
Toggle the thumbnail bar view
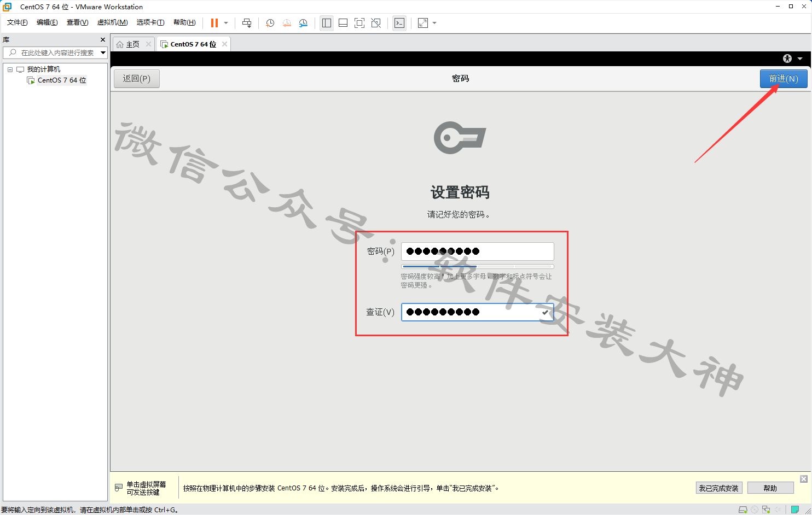(x=343, y=23)
